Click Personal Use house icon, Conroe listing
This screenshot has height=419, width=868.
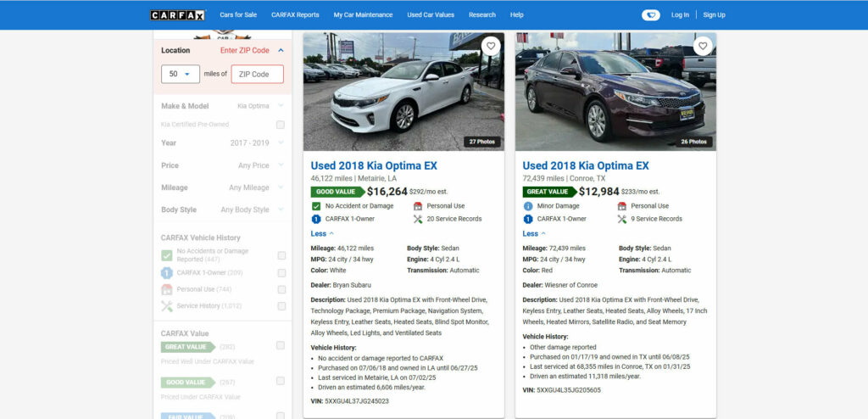coord(621,205)
